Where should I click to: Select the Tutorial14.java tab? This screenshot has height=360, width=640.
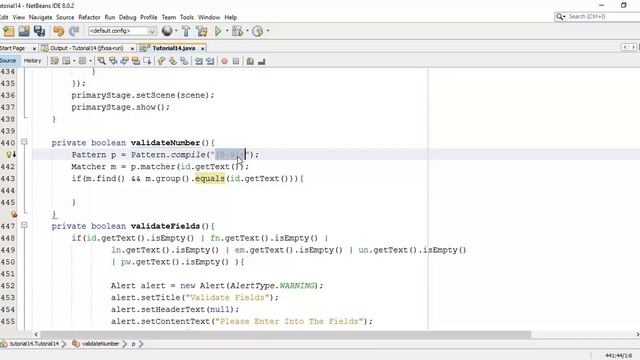point(174,48)
